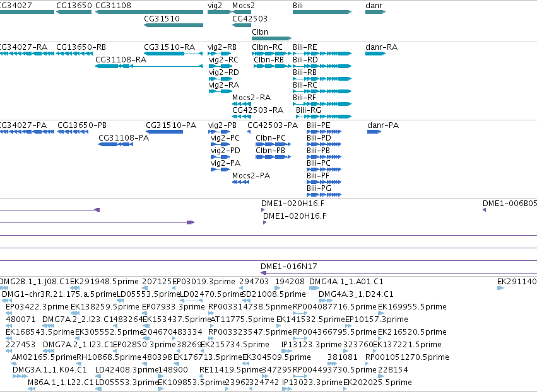
Task: Open the CG31108-PA protein label
Action: pos(124,138)
